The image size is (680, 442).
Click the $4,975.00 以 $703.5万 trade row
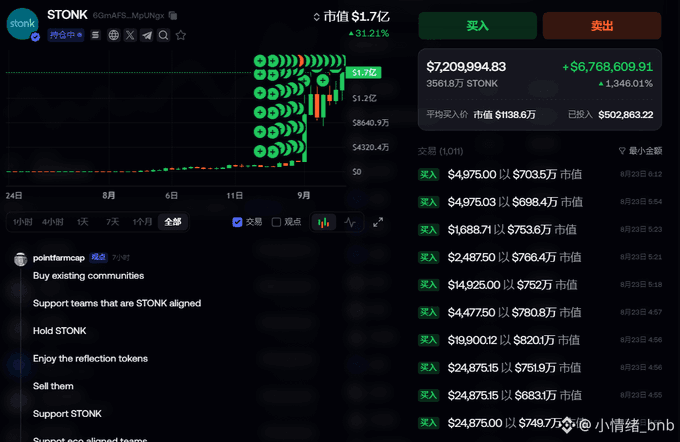(x=540, y=174)
